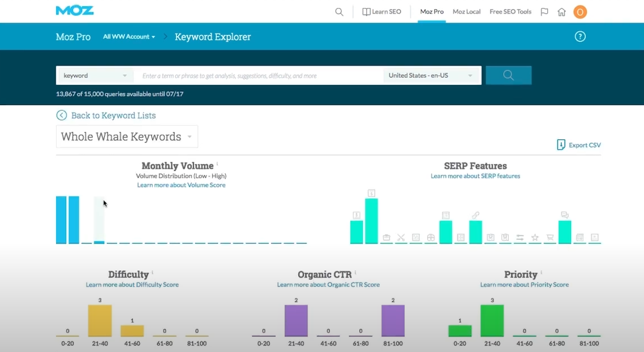Select highlighted Monthly Volume bar under cursor

tap(99, 220)
